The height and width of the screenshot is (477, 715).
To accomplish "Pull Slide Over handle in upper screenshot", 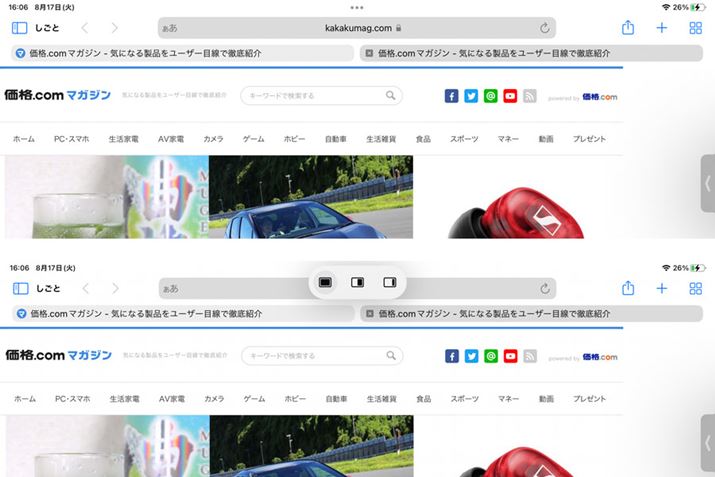I will point(708,183).
